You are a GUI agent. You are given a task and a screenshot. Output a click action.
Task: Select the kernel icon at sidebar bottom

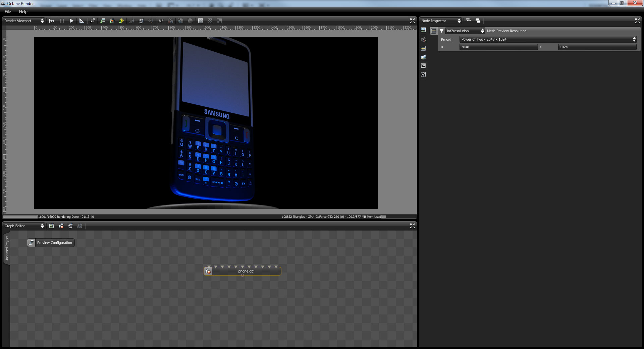pyautogui.click(x=423, y=74)
